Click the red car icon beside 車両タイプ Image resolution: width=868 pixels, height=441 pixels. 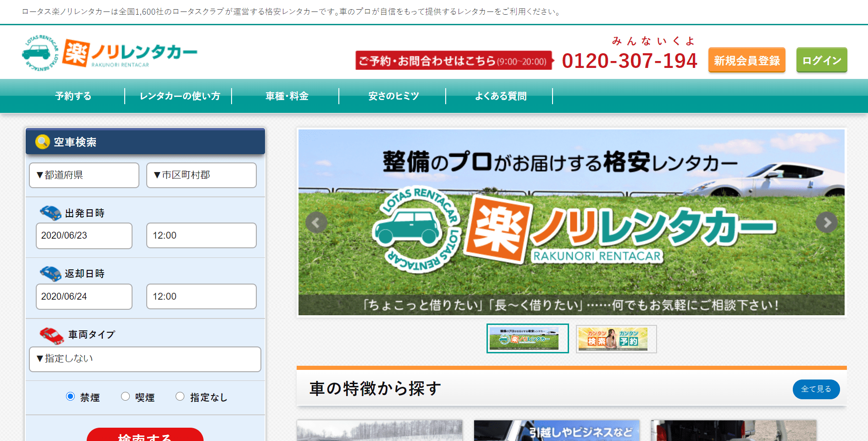point(52,335)
